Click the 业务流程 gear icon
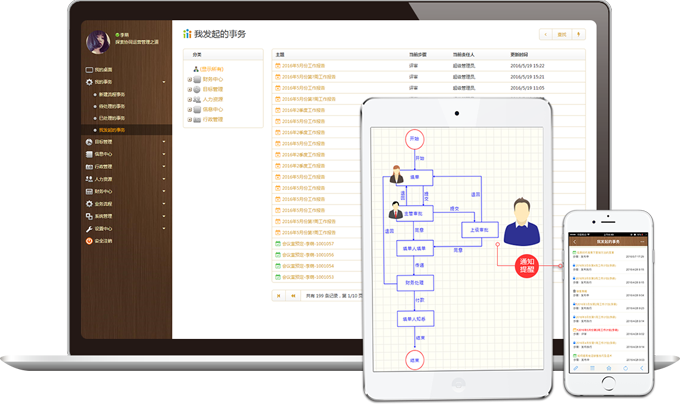Screen dimensions: 680x404 click(x=89, y=203)
